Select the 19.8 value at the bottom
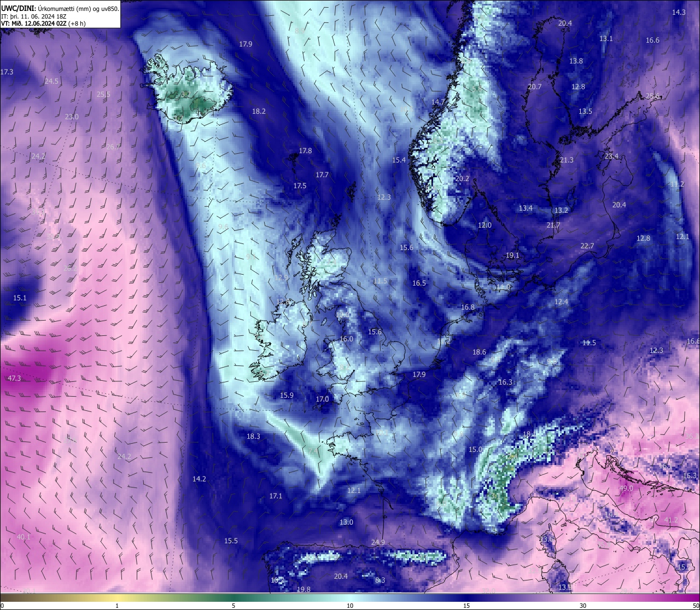Screen dimensions: 700x610 [304, 589]
